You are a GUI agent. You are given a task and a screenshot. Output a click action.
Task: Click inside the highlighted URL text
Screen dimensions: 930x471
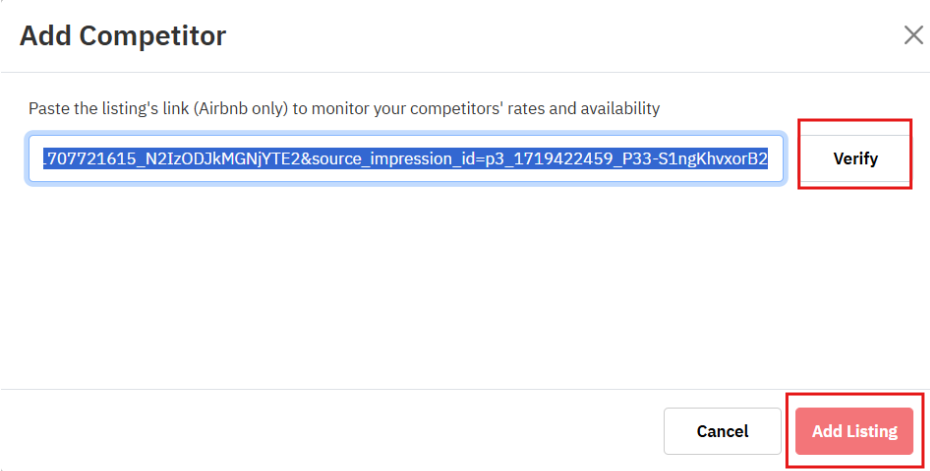[405, 159]
